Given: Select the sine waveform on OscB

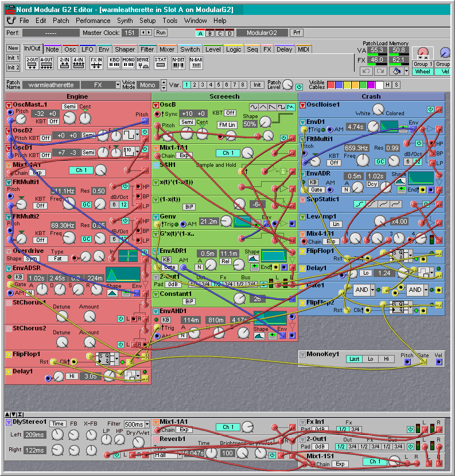Looking at the screenshot, I should point(254,107).
